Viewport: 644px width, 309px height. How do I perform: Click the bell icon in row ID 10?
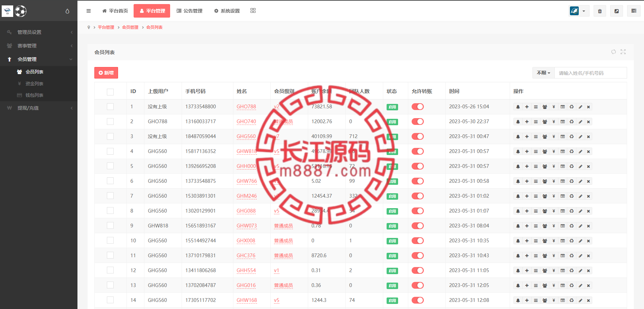click(x=518, y=241)
